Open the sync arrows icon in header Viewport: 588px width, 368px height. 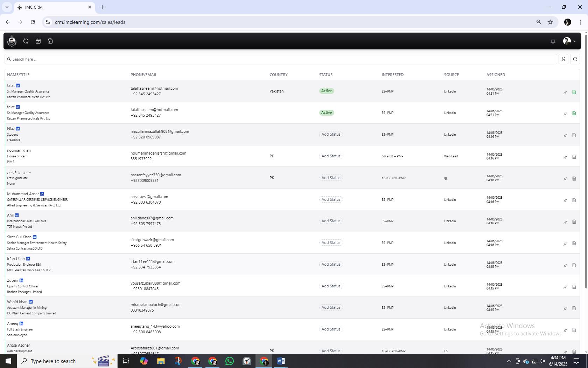pyautogui.click(x=26, y=41)
